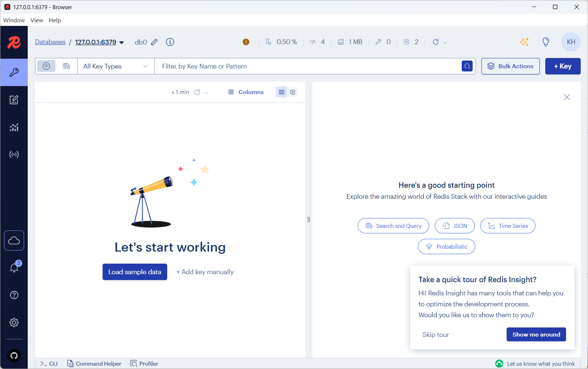Open the Time Series guide
Image resolution: width=588 pixels, height=369 pixels.
(508, 226)
